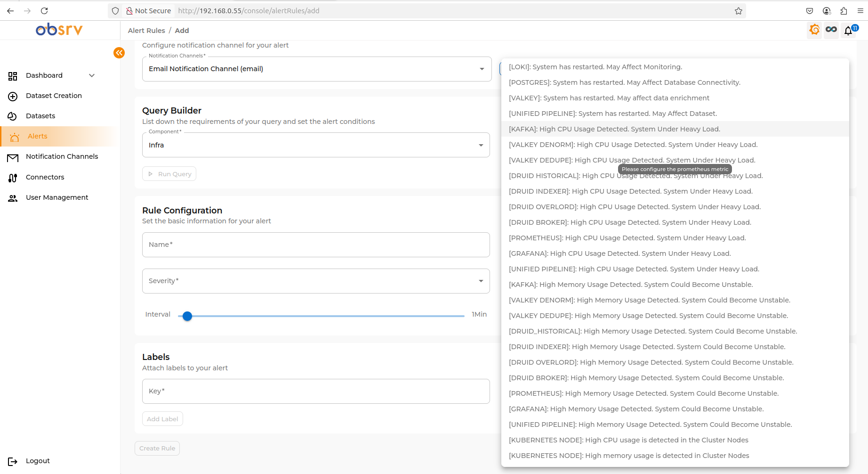
Task: Click the browser back arrow
Action: pos(10,11)
